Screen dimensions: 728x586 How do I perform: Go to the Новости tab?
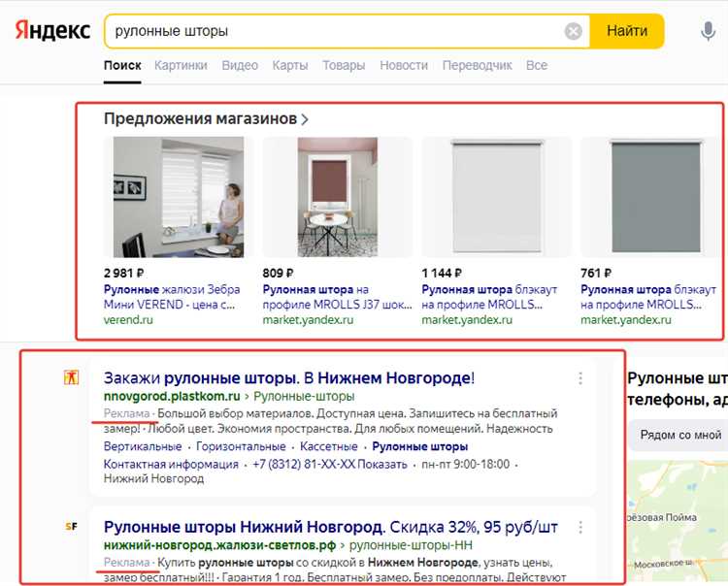(x=404, y=65)
